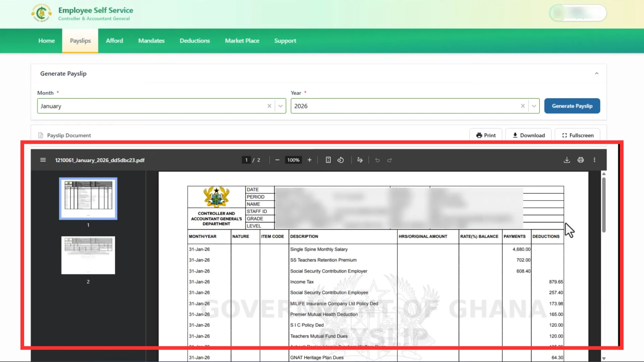Screen dimensions: 644x362
Task: Click the undo icon in PDF toolbar
Action: 377,160
